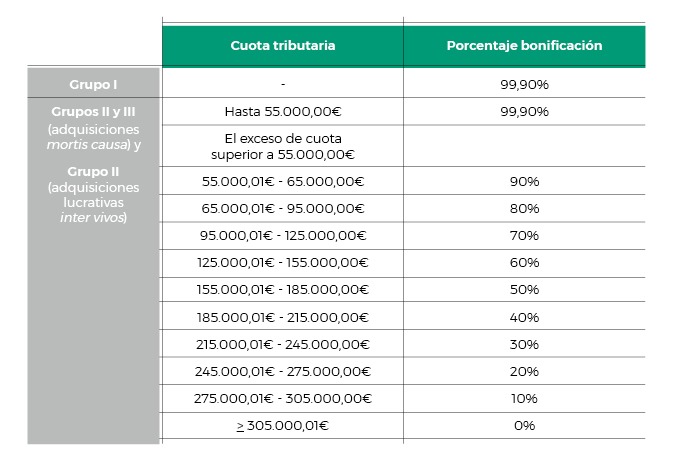Click the Porcentaje bonificación column header
This screenshot has height=472, width=673.
tap(524, 46)
